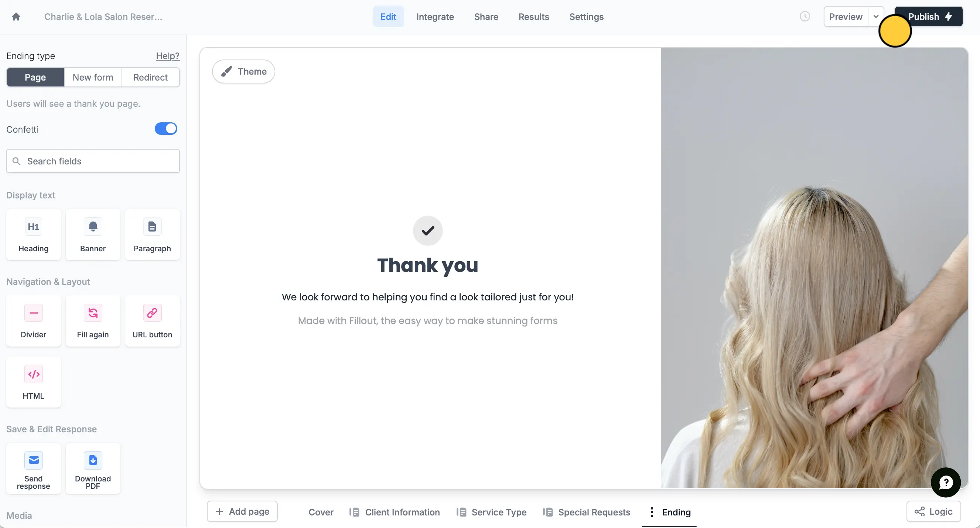This screenshot has width=980, height=528.
Task: Click the Publish button
Action: (x=929, y=16)
